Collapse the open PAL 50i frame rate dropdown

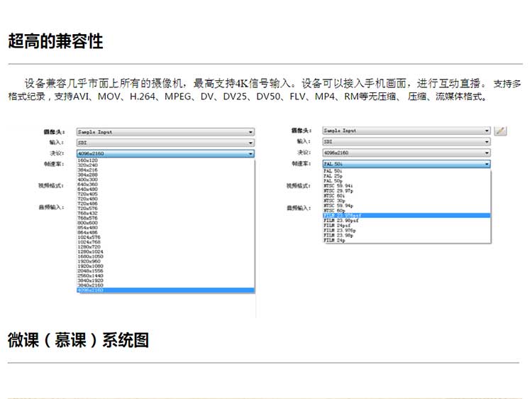(x=406, y=164)
